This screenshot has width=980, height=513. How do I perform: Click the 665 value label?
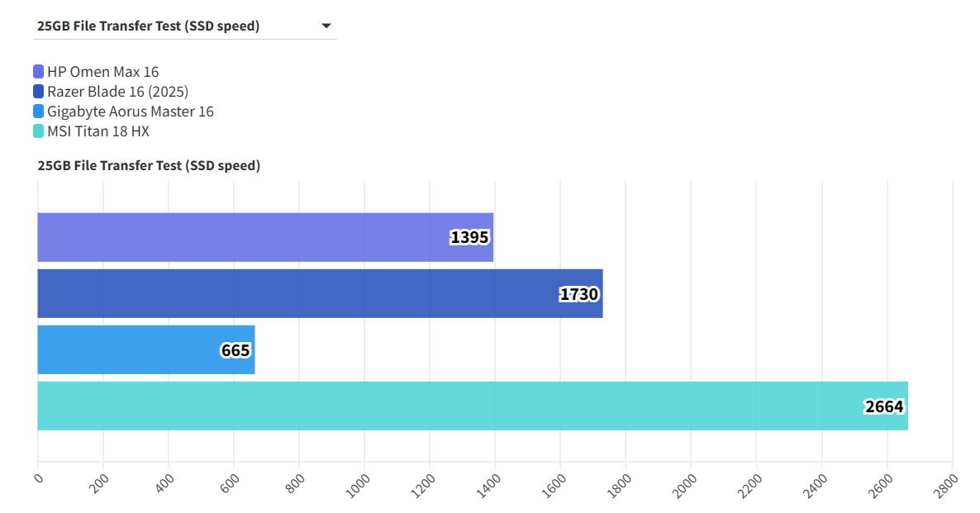click(x=235, y=350)
